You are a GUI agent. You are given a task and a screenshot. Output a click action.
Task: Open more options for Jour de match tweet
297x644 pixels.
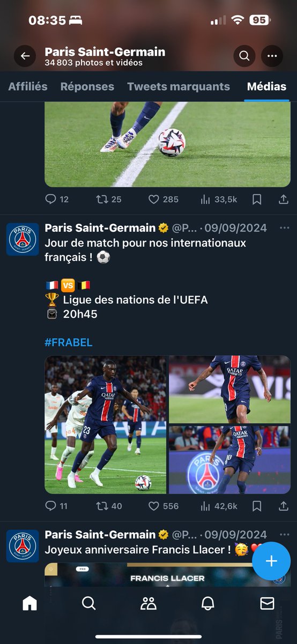[284, 228]
